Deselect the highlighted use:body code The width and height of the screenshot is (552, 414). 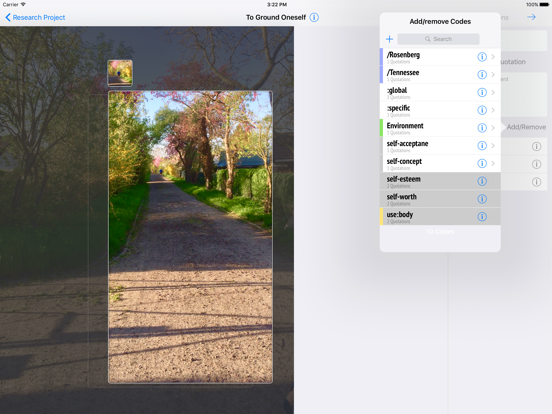point(440,217)
